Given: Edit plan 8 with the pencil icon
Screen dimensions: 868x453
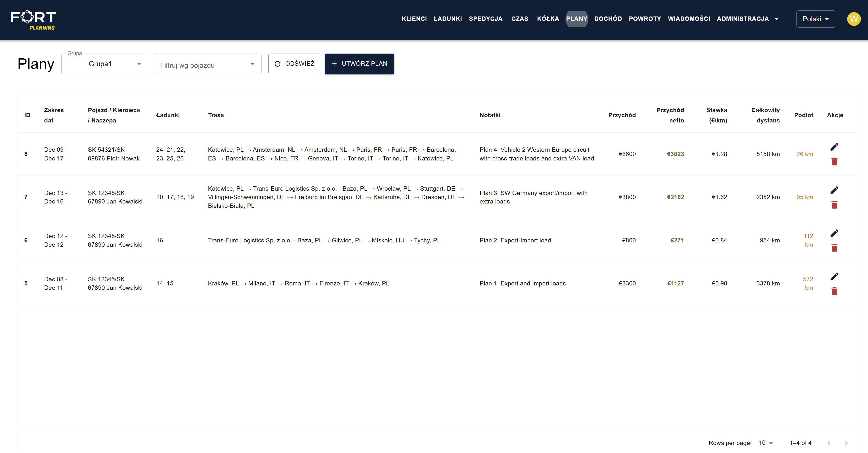Looking at the screenshot, I should (834, 147).
